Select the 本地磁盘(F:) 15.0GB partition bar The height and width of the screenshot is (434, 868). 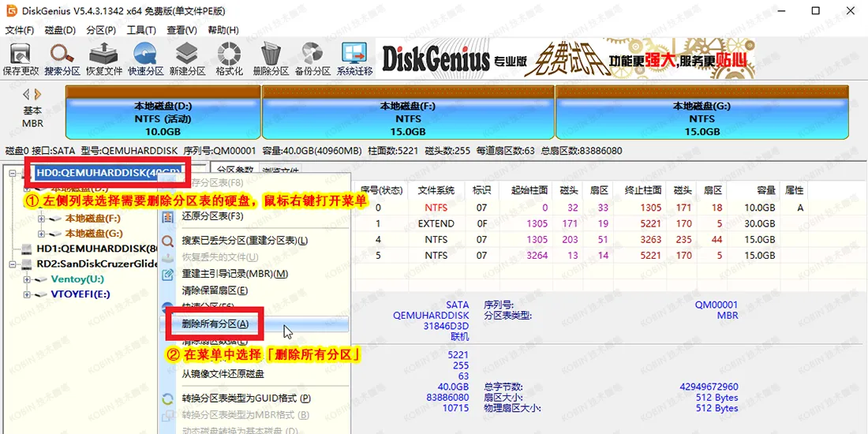tap(407, 112)
